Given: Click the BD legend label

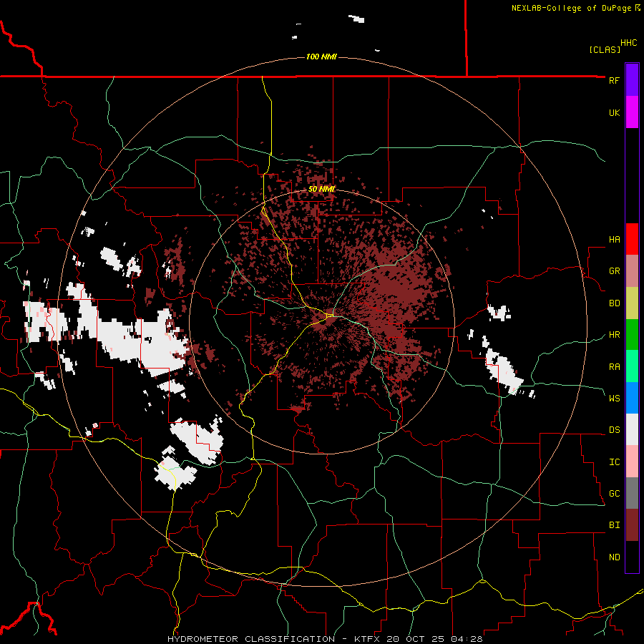Looking at the screenshot, I should [x=614, y=303].
